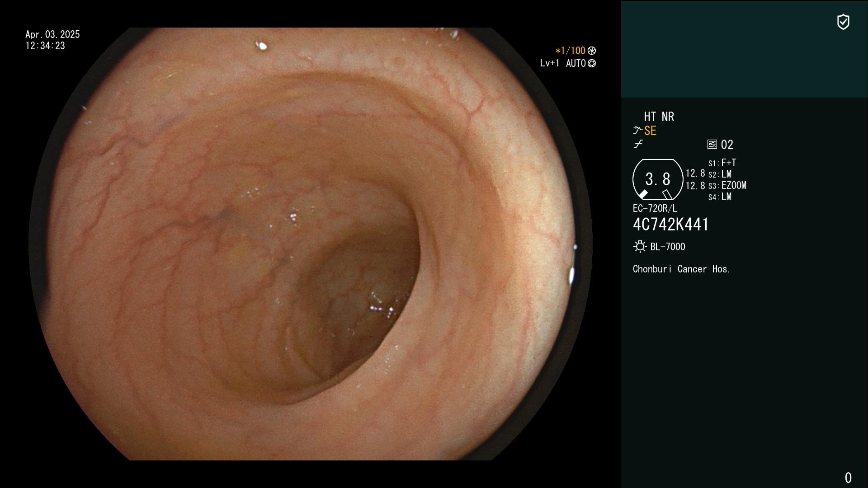Image resolution: width=868 pixels, height=488 pixels.
Task: Click the hollow channel marker in scope diagram
Action: pos(667,194)
